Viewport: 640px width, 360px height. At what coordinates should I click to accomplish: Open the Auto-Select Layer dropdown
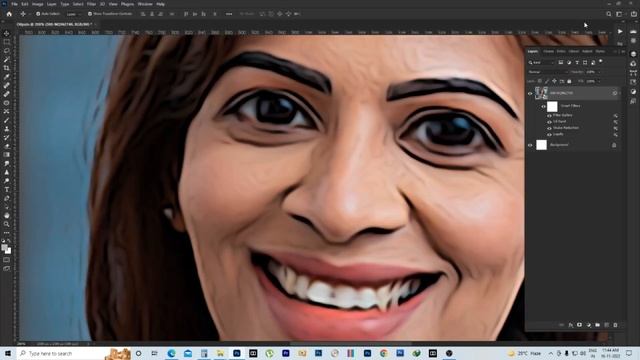pos(73,14)
